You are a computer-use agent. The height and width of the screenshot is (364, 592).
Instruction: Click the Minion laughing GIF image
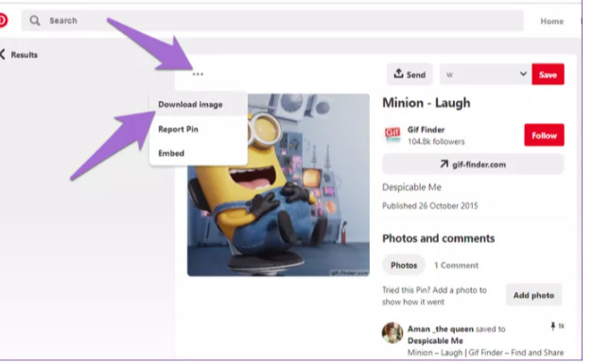tap(278, 185)
